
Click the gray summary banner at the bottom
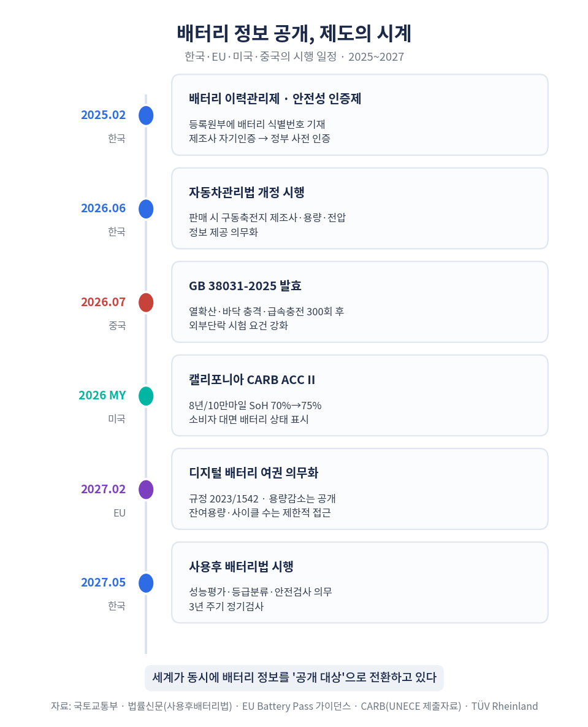coord(294,678)
